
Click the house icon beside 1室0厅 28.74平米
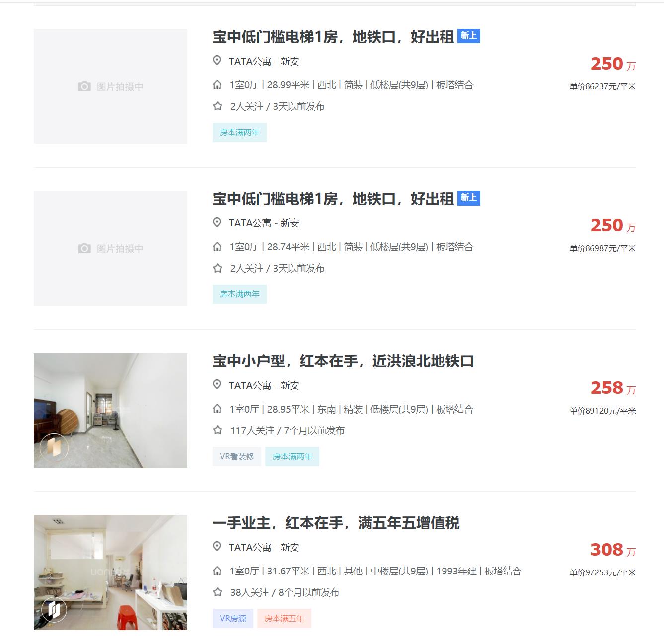(x=217, y=247)
